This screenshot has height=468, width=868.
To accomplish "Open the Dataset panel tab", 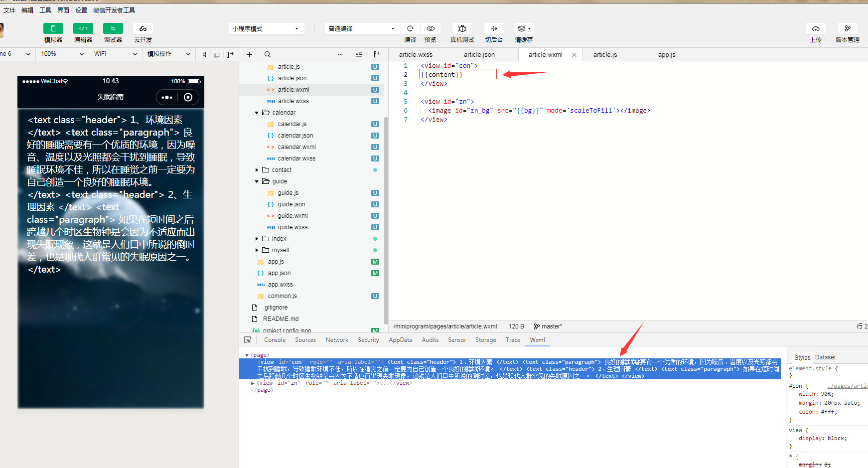I will pyautogui.click(x=826, y=357).
